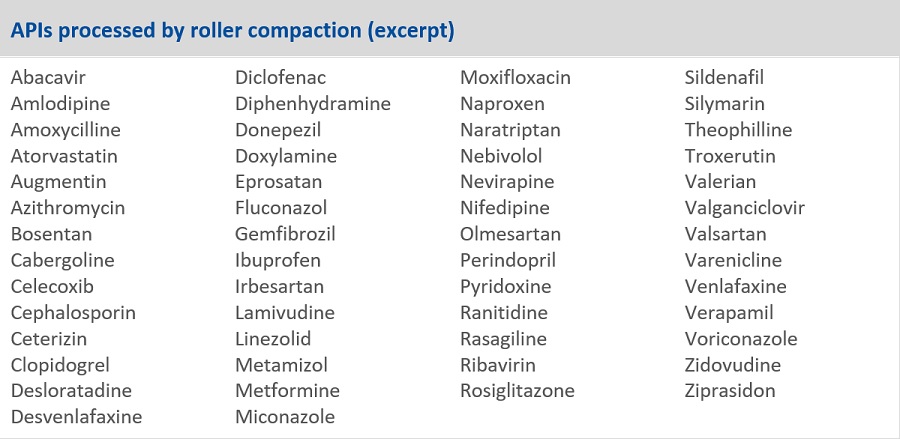Select Diclofenac in second column
Viewport: 900px width, 439px height.
[280, 78]
